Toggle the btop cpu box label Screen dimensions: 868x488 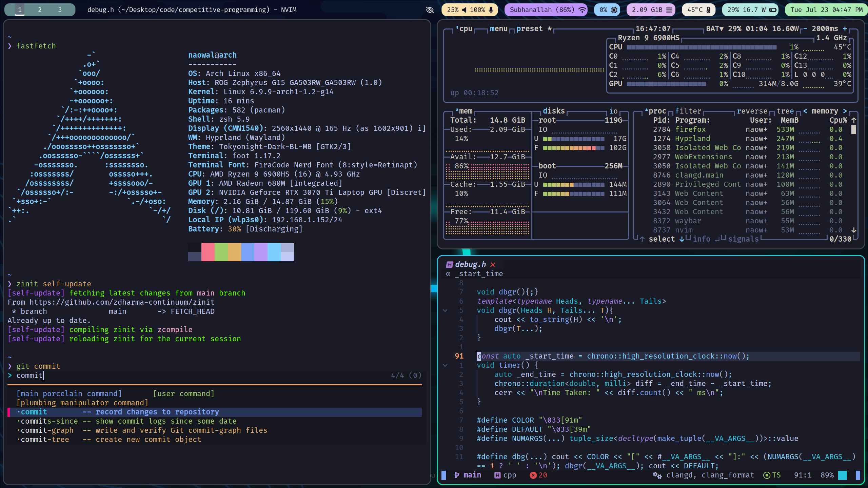(464, 29)
